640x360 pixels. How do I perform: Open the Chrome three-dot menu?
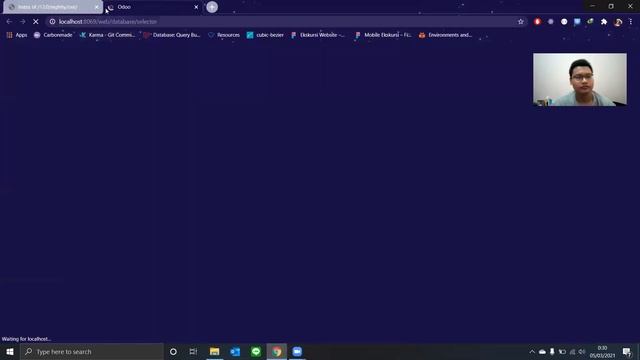coord(631,22)
